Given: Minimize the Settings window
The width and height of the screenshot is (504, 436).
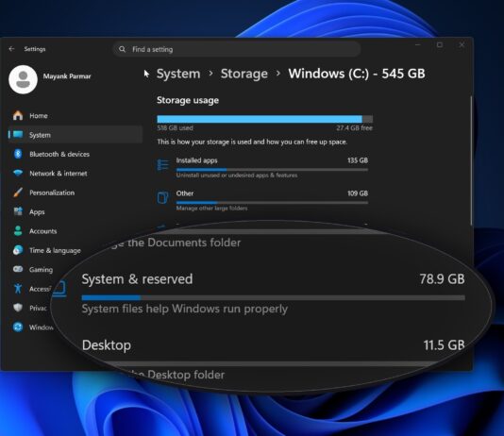Looking at the screenshot, I should click(x=418, y=45).
